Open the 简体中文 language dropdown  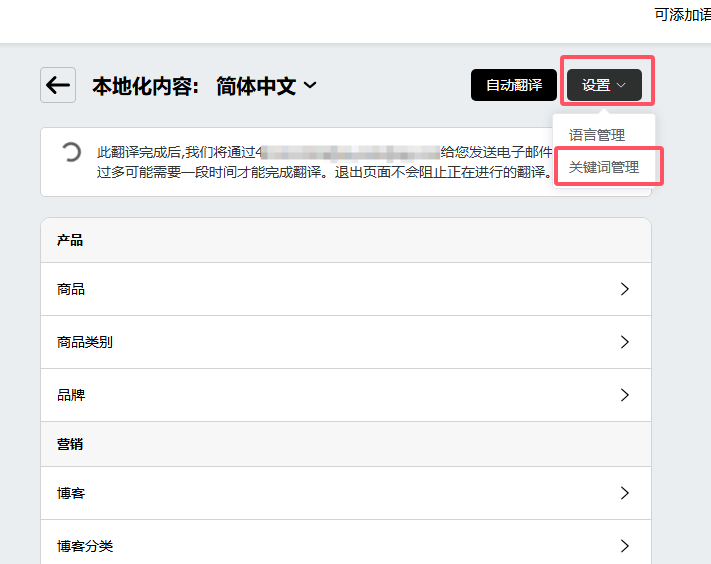266,86
